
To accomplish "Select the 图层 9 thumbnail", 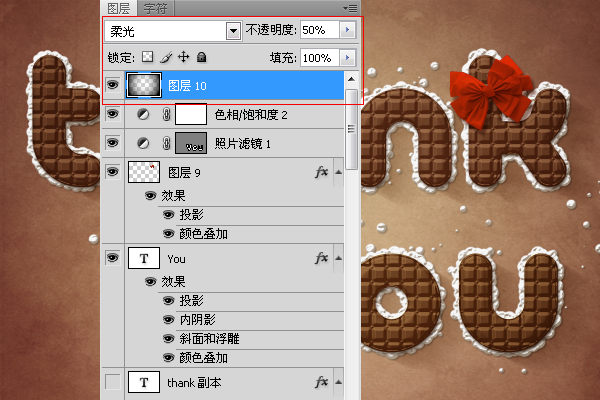I will [144, 172].
